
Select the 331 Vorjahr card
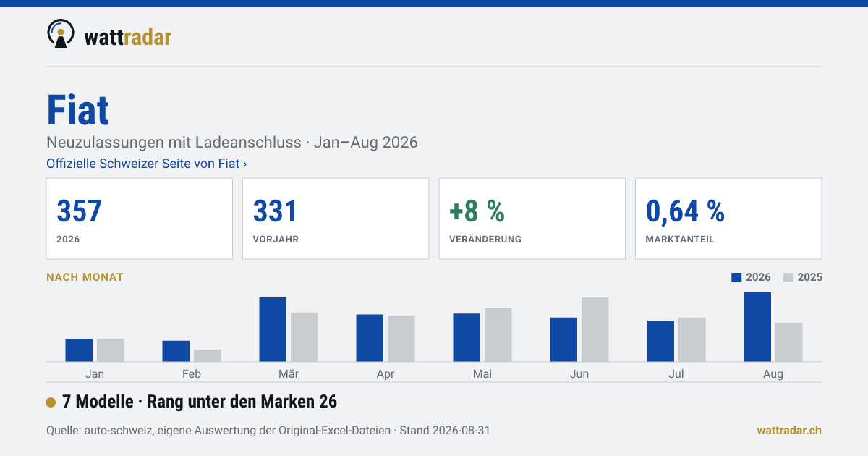(x=336, y=219)
